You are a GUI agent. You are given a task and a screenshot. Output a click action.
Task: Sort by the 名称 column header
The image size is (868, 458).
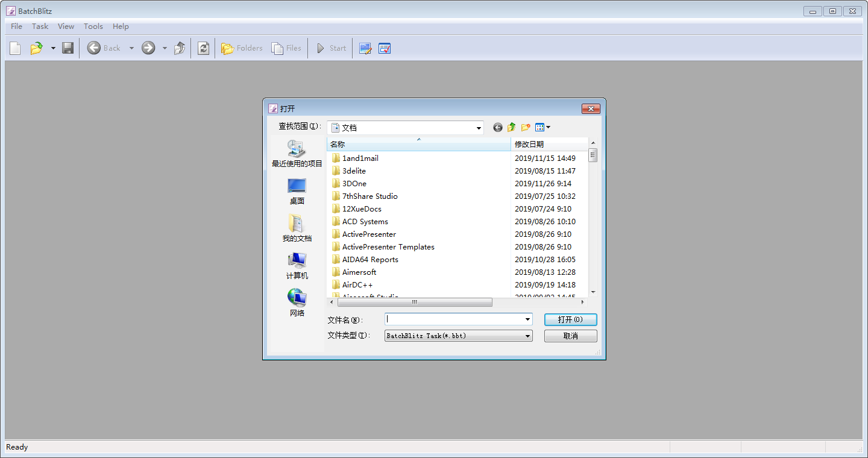[419, 145]
